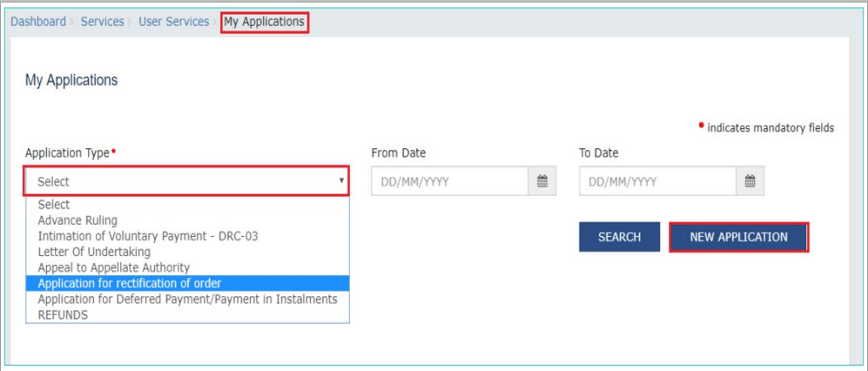Select REFUNDS from application types
This screenshot has height=371, width=868.
tap(64, 314)
